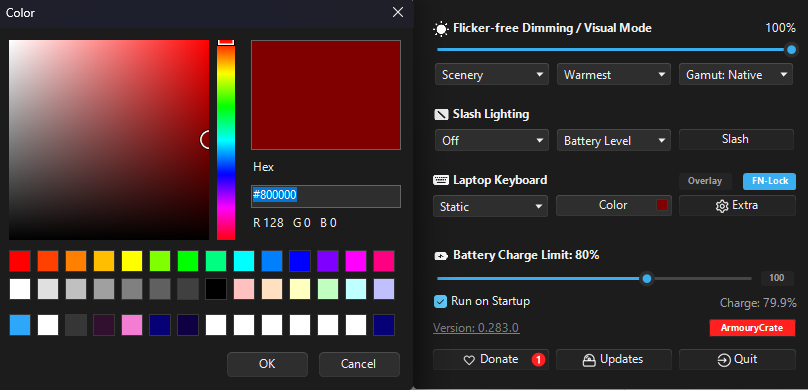Click the rainbow hue slider bar
Screen dimensions: 808x390
pos(226,140)
